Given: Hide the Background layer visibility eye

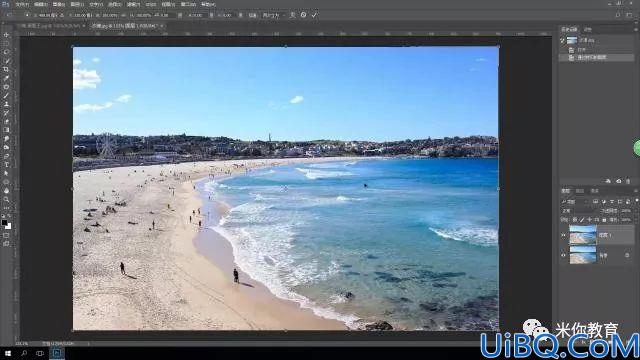Looking at the screenshot, I should point(564,256).
